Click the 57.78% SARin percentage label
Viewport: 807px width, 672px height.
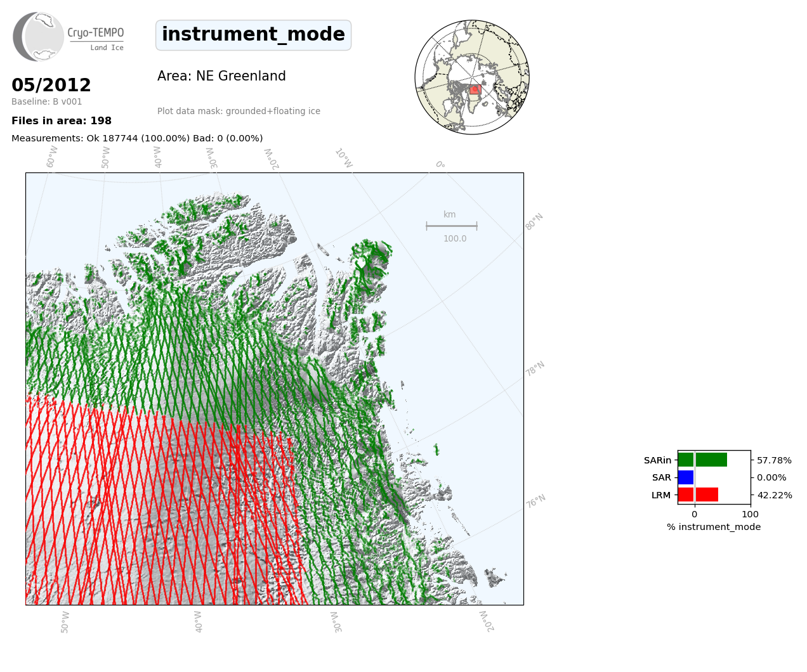coord(774,460)
